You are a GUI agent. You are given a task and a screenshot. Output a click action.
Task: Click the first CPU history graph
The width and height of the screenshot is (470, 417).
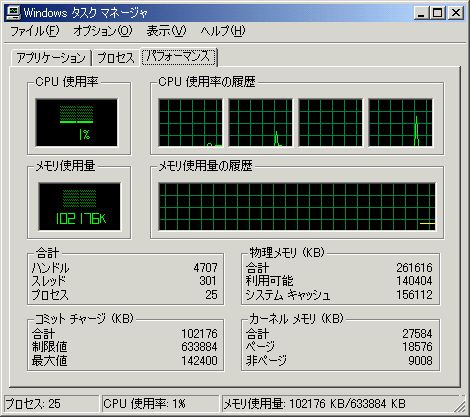click(190, 122)
